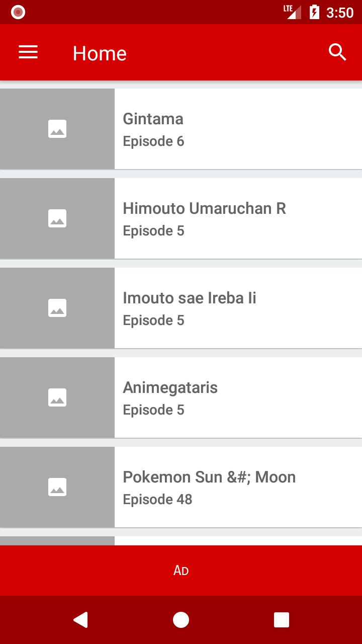Open Himouto Umaruchan R title
Image resolution: width=362 pixels, height=644 pixels.
204,208
